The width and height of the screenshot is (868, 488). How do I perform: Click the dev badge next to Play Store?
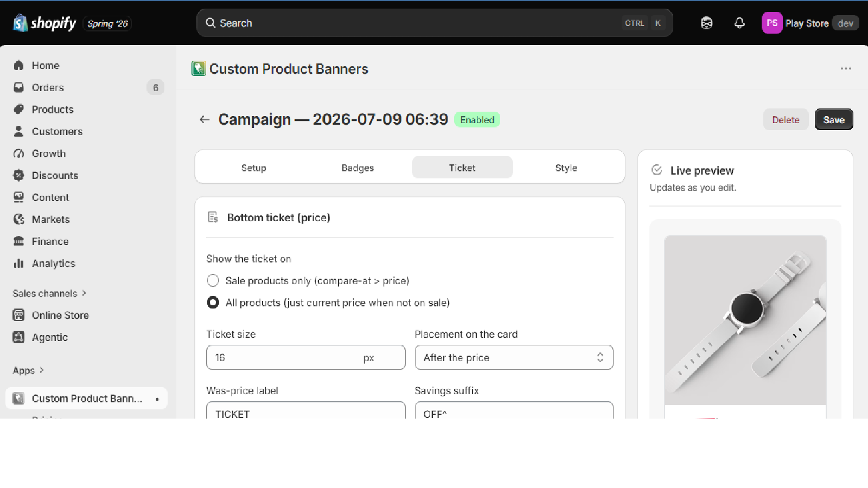click(845, 23)
